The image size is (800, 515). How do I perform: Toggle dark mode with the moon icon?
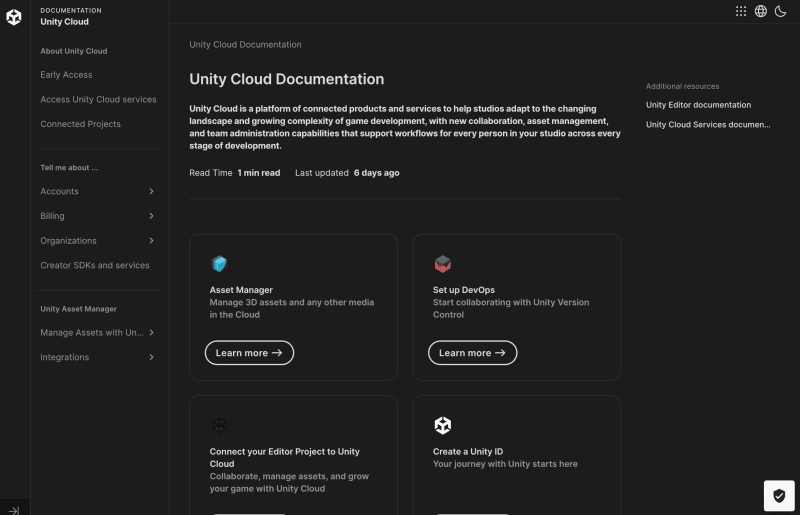point(781,11)
